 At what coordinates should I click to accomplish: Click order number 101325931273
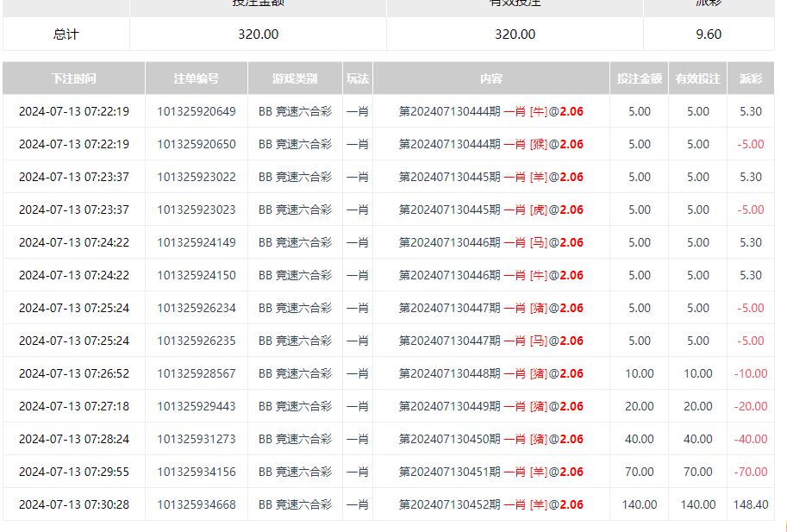(196, 439)
